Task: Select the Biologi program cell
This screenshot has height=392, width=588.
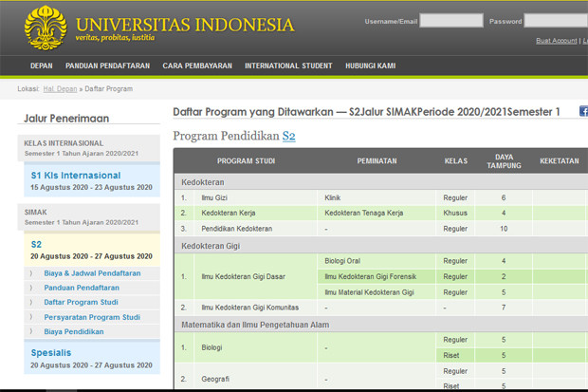Action: [255, 347]
